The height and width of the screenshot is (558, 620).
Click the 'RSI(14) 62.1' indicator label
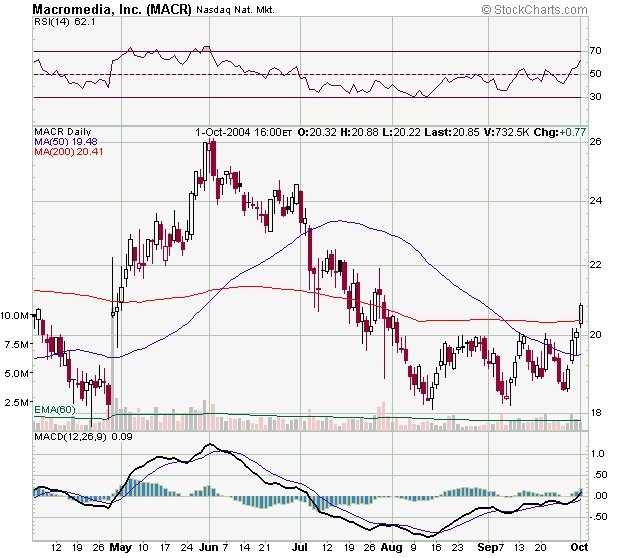65,22
